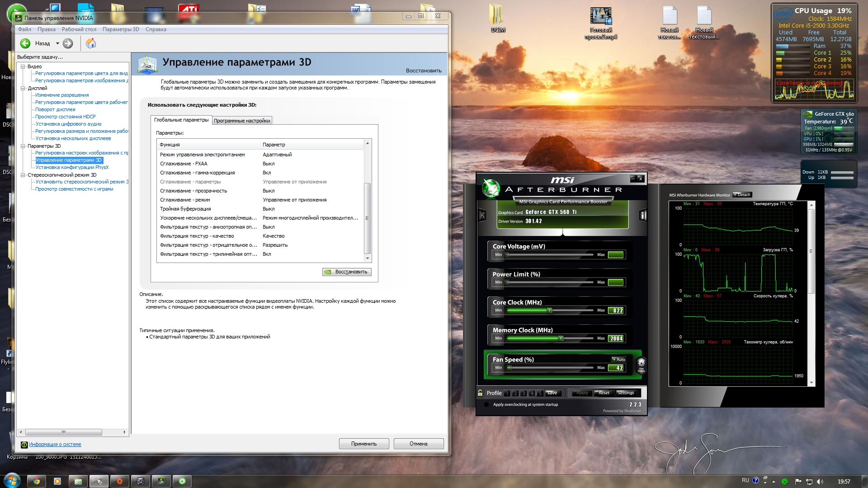Adjust the Afterburner Memory Clock slider

561,338
